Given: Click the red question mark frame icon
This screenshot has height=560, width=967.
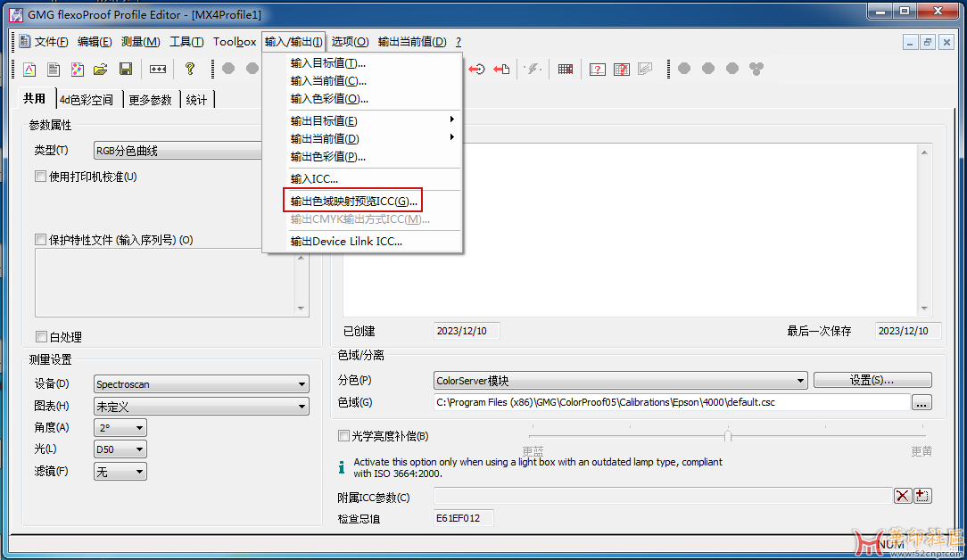Looking at the screenshot, I should 597,69.
